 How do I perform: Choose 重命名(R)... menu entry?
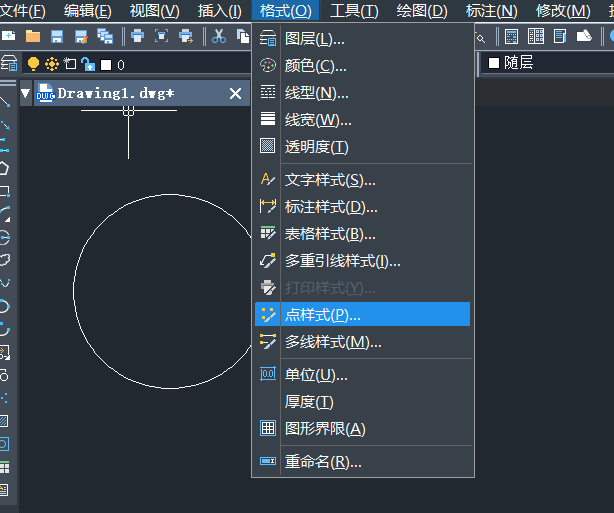(362, 462)
